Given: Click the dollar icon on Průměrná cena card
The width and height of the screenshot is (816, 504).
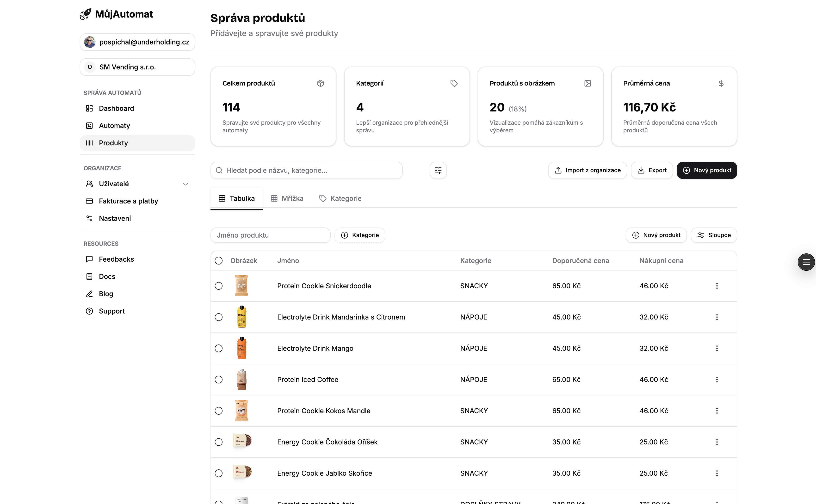Looking at the screenshot, I should (721, 83).
